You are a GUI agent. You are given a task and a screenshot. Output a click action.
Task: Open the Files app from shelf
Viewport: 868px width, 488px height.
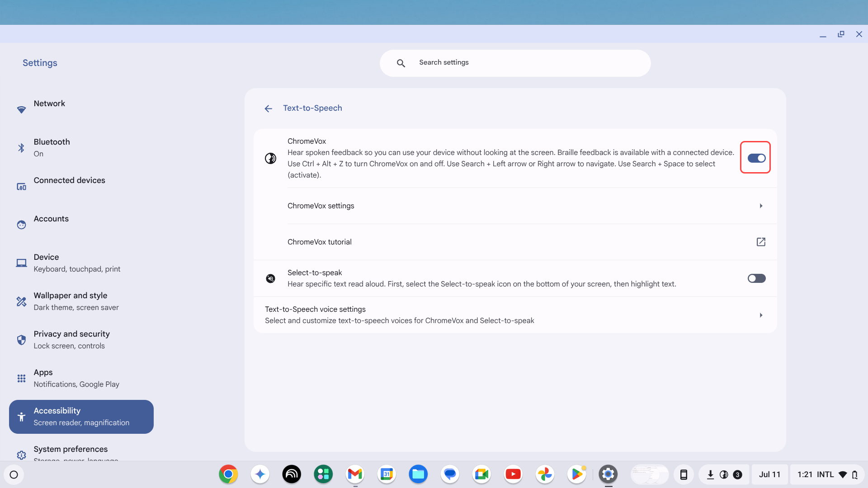tap(418, 474)
